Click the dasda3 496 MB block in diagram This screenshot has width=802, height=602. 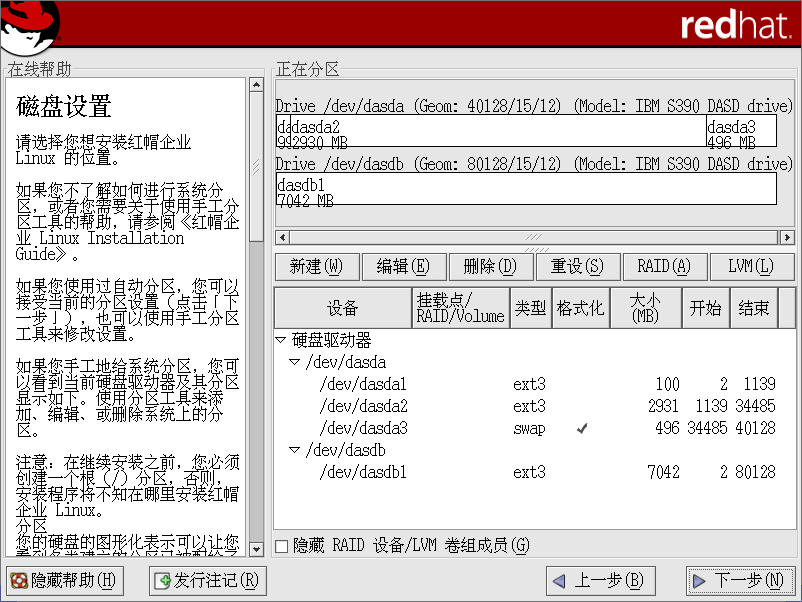coord(741,131)
